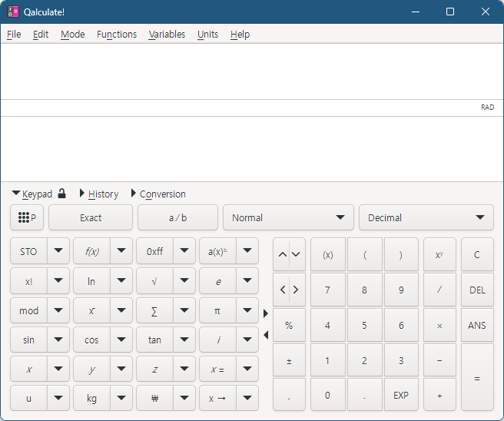504x421 pixels.
Task: Insert the sum sigma symbol
Action: [x=154, y=311]
